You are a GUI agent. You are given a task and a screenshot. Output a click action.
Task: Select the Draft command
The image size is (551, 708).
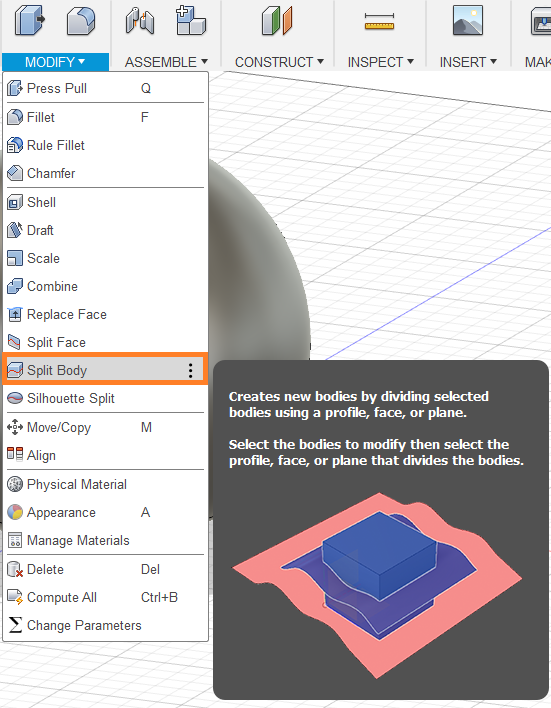coord(105,230)
